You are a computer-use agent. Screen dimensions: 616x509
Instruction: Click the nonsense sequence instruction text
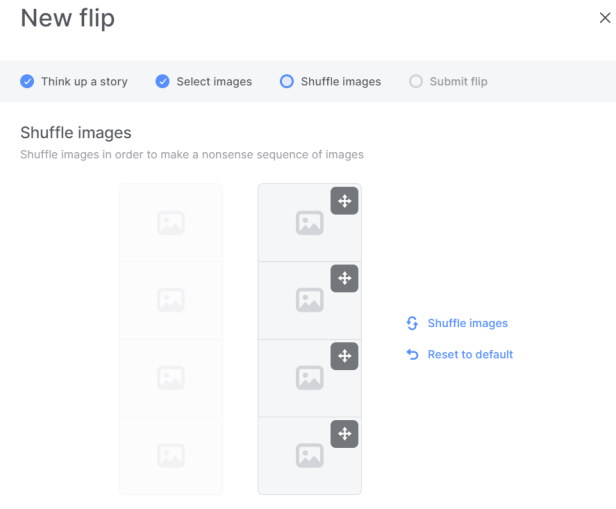192,154
